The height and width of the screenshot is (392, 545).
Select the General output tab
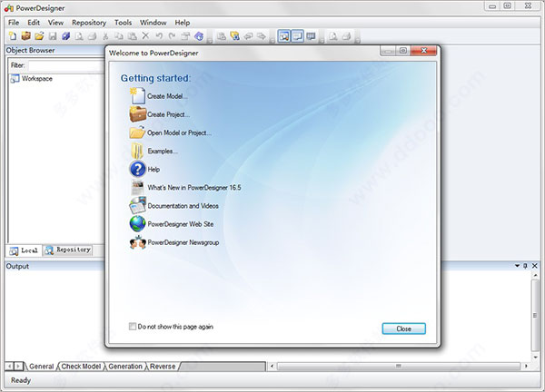coord(41,367)
